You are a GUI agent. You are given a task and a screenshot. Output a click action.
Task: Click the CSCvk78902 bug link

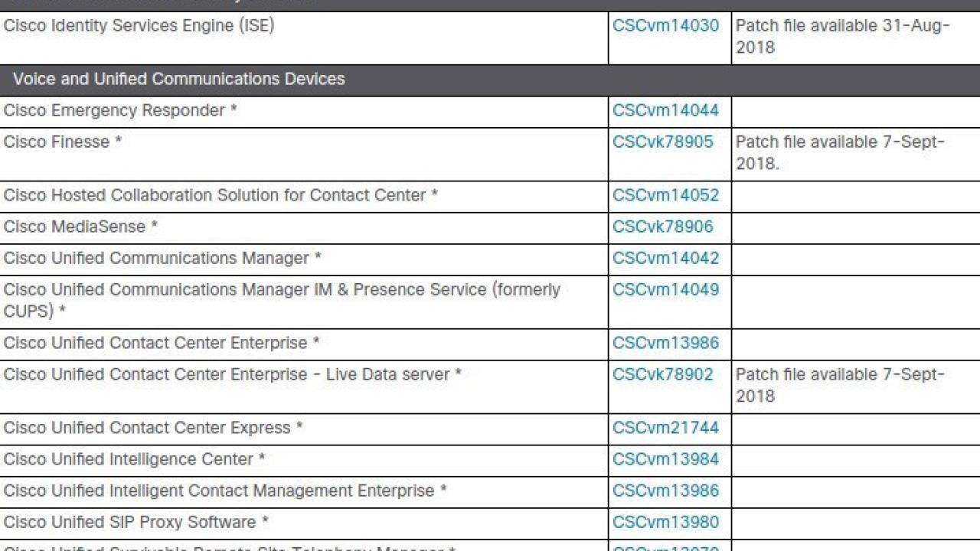[662, 374]
